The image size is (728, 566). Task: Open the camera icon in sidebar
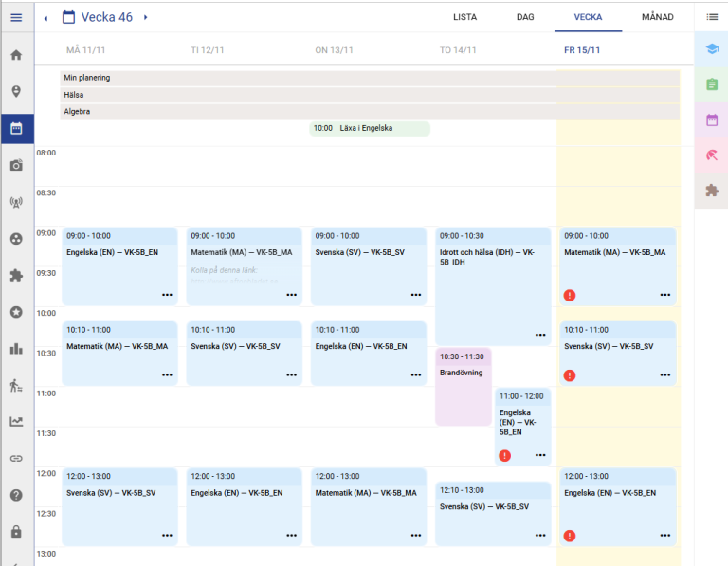tap(16, 165)
